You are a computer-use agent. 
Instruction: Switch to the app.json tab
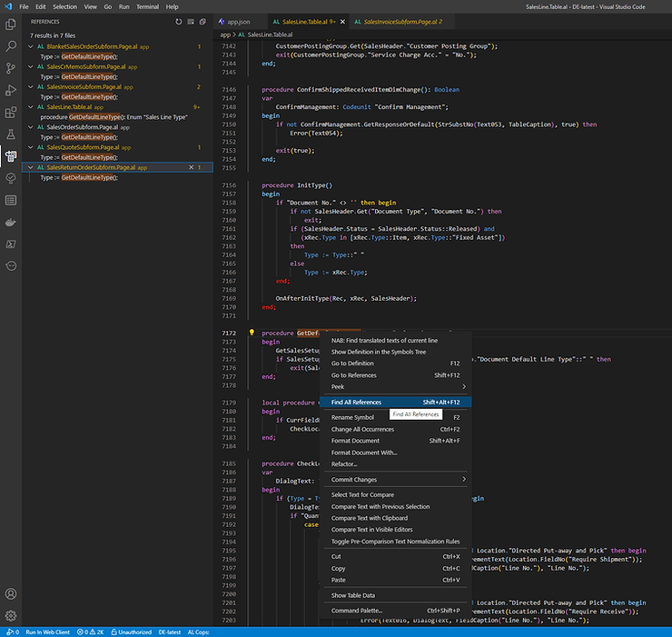tap(238, 20)
